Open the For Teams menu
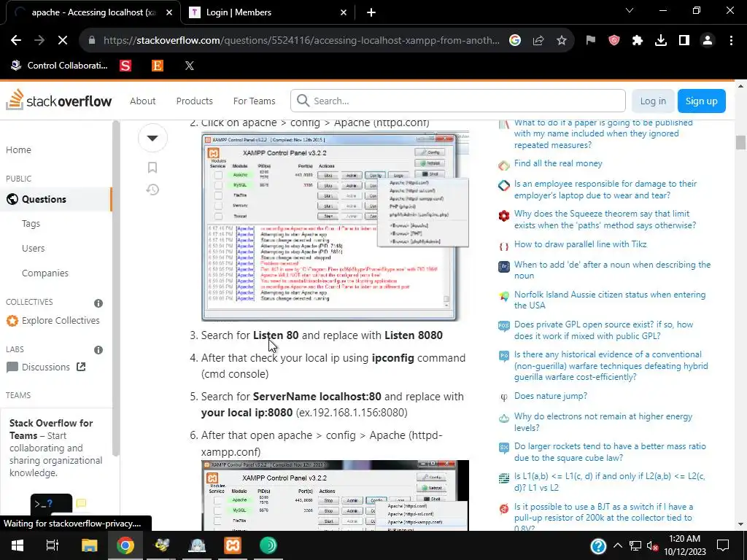Viewport: 747px width, 560px height. click(x=254, y=101)
